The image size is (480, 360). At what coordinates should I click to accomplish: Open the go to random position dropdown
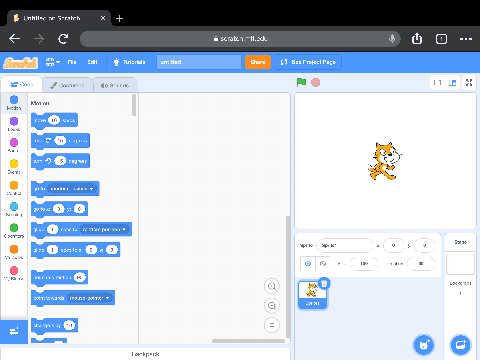[x=72, y=189]
